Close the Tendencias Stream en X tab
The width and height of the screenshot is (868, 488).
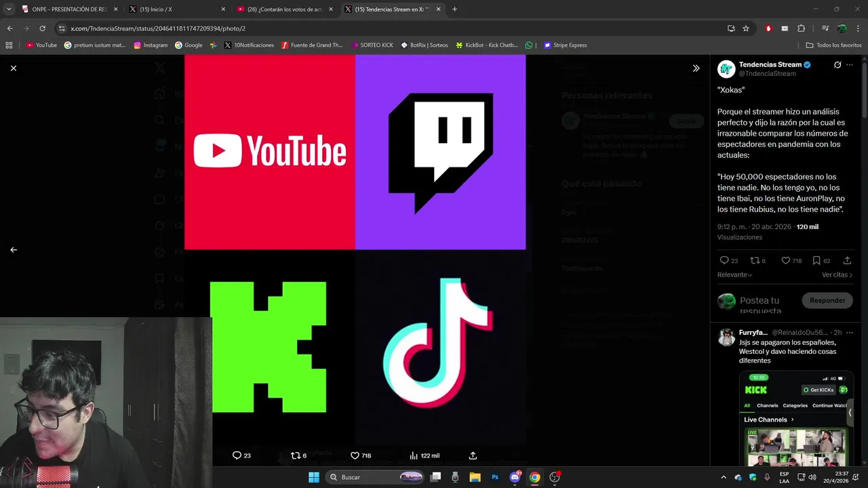pyautogui.click(x=439, y=9)
